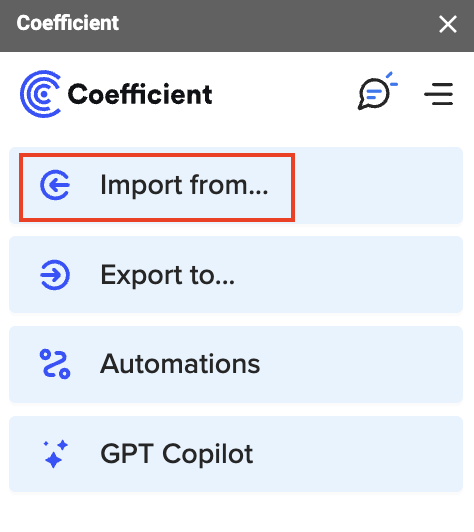Click blank right side of Import card
The height and width of the screenshot is (532, 474).
tap(377, 186)
